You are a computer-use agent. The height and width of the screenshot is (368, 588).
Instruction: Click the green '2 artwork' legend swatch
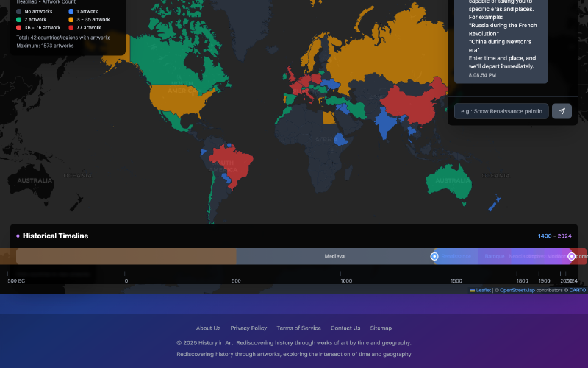(19, 19)
